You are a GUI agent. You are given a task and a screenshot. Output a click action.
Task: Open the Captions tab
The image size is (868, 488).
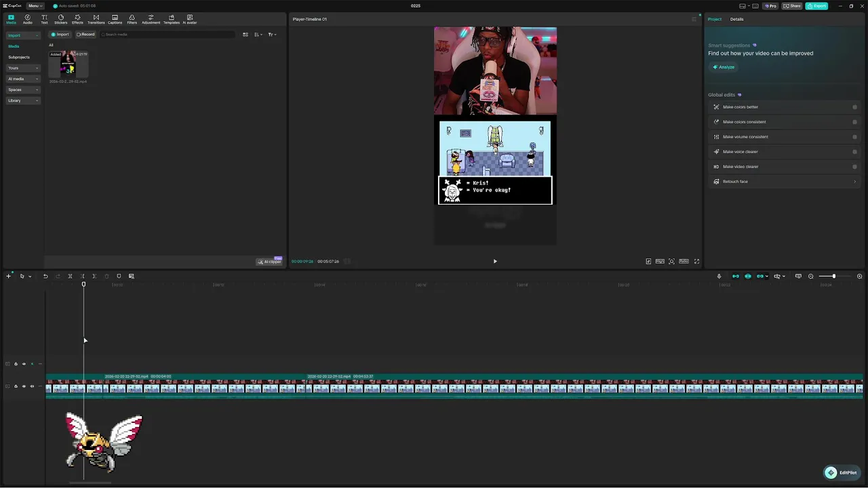115,19
